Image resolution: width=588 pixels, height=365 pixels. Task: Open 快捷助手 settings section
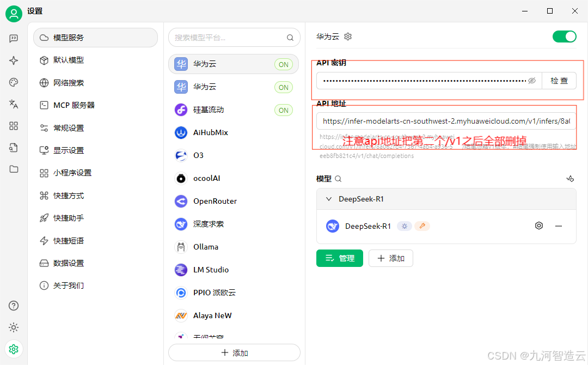click(95, 218)
